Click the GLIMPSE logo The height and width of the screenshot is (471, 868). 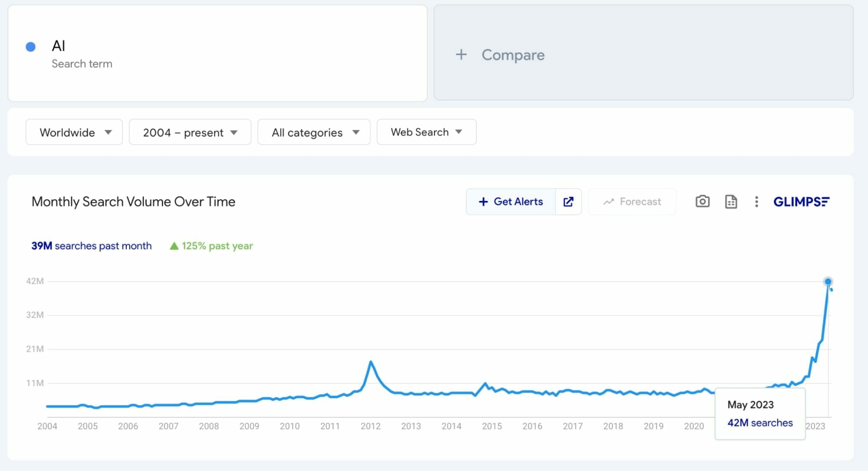click(x=801, y=201)
